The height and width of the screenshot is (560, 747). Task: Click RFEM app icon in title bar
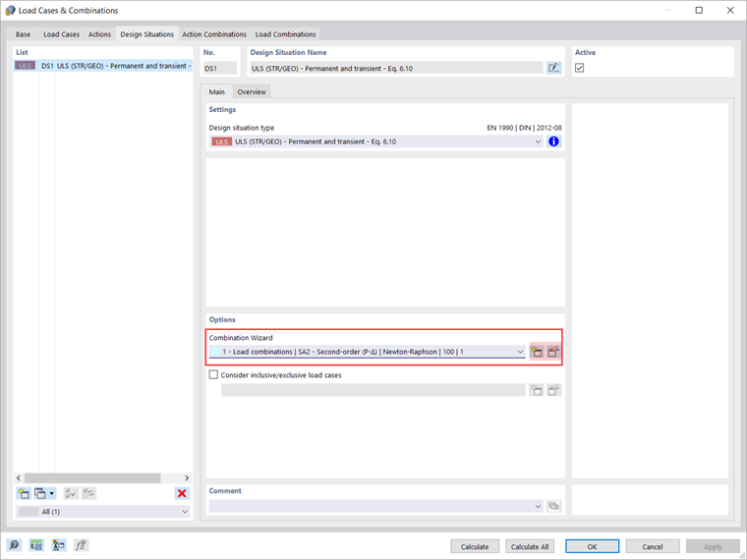pyautogui.click(x=10, y=10)
